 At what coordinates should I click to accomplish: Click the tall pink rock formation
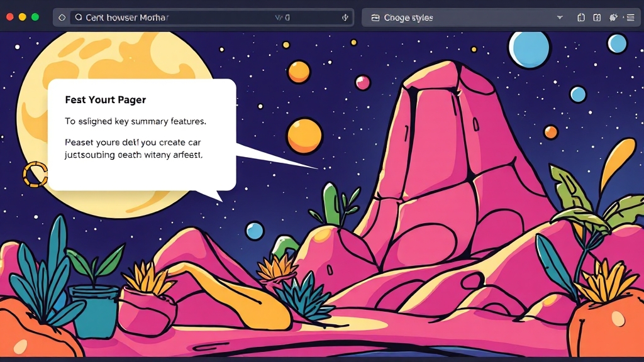coord(453,157)
